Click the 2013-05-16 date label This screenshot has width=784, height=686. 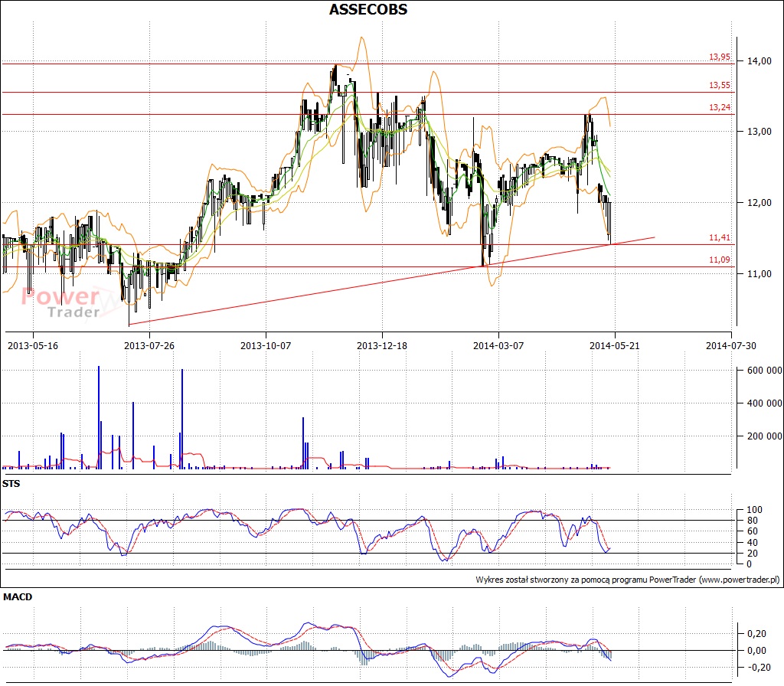[x=33, y=345]
